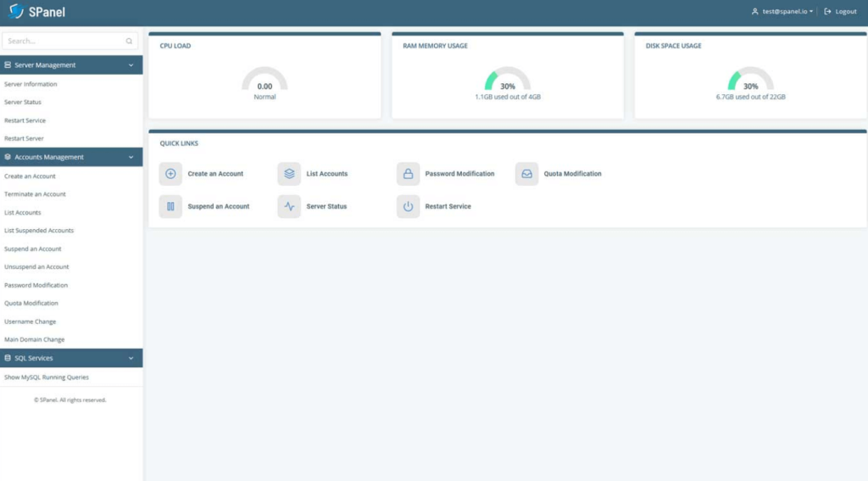
Task: Click the List Accounts quick link text
Action: coord(327,173)
